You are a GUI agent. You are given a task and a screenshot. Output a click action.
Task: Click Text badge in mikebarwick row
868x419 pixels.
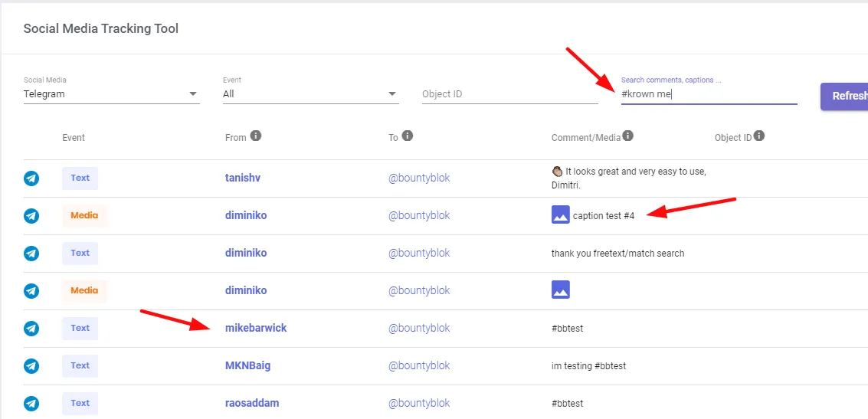coord(80,328)
